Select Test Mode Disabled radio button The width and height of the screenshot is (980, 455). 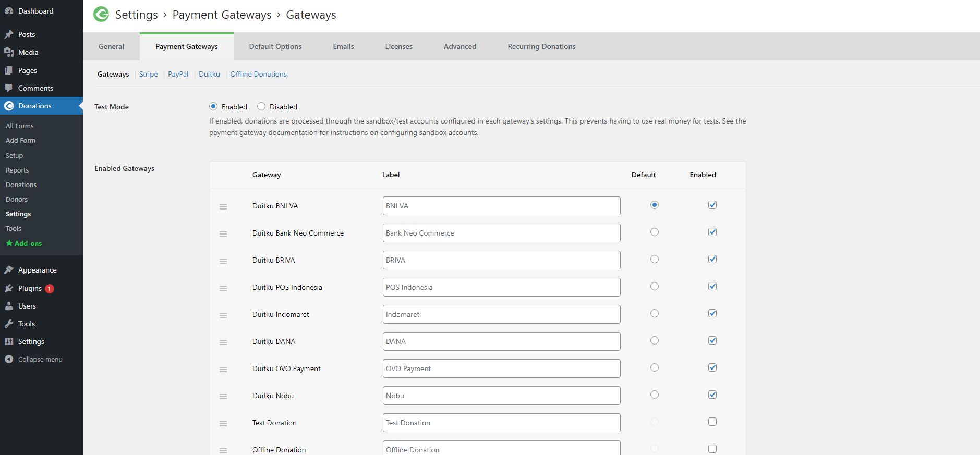[261, 106]
